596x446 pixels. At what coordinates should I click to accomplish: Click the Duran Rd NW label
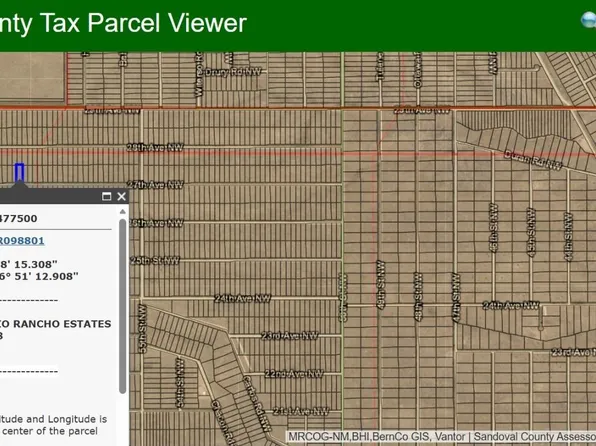tap(533, 160)
